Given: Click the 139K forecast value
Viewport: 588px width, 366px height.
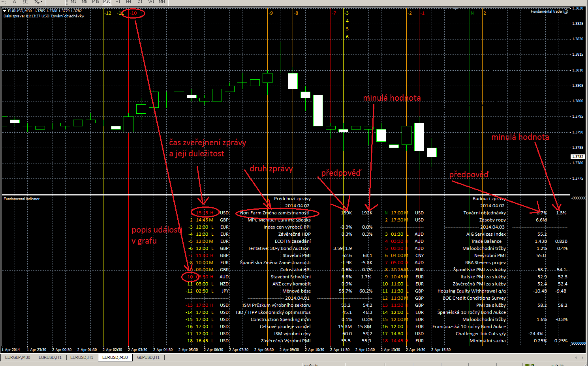Looking at the screenshot, I should coord(346,213).
